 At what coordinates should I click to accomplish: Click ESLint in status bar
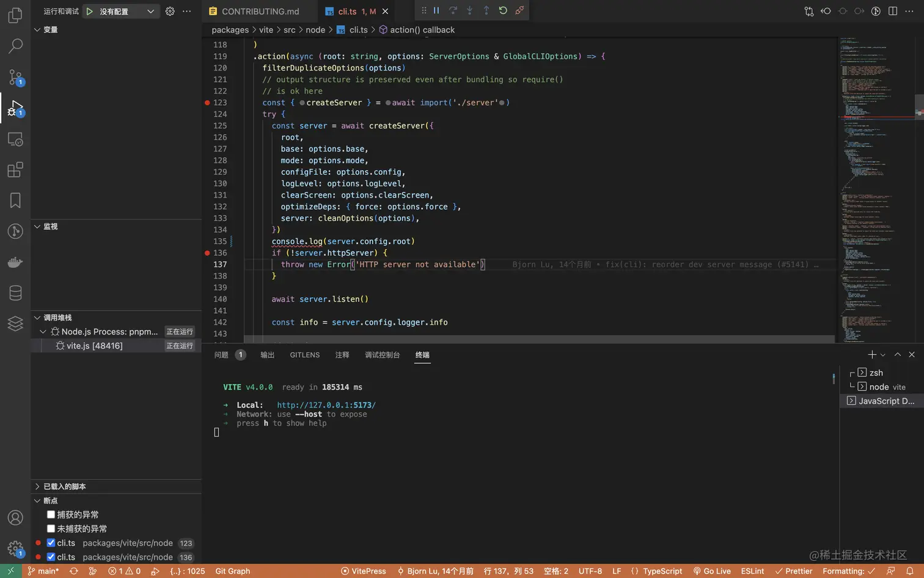(x=752, y=571)
